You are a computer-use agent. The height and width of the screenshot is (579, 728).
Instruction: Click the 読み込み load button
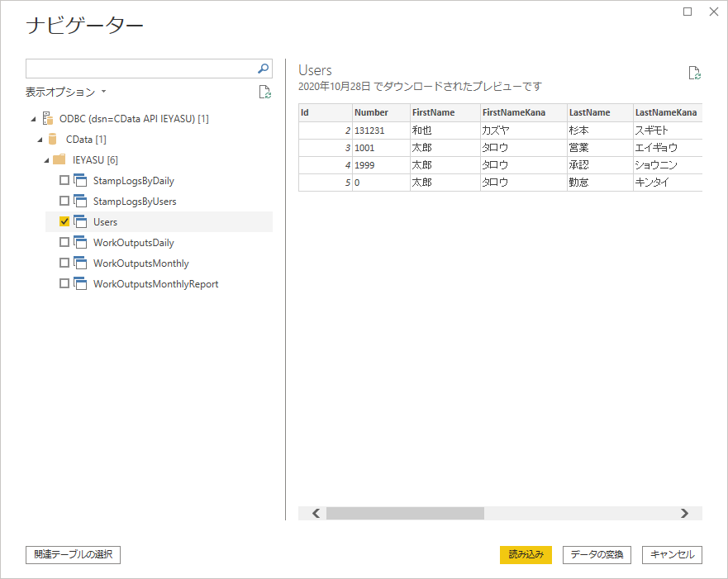[526, 554]
